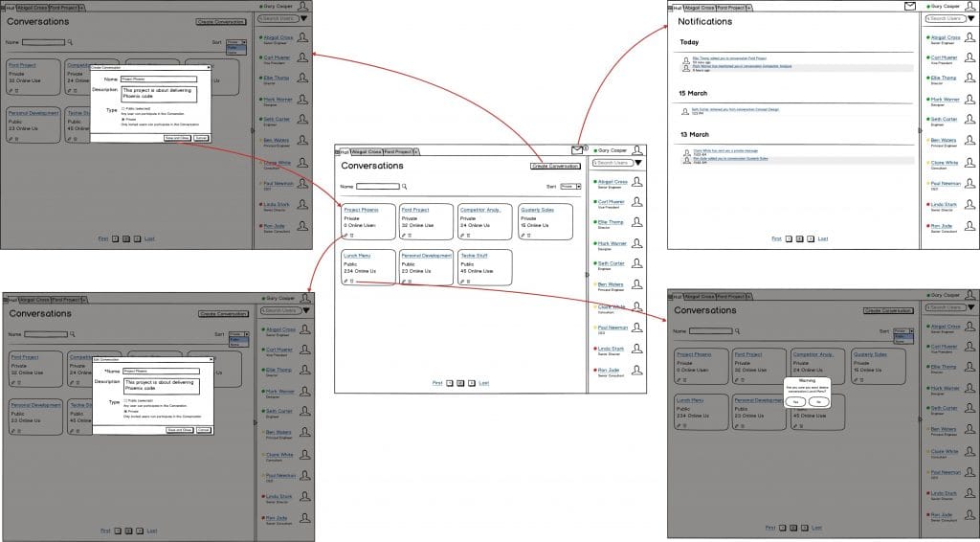Click the mail envelope icon on the Notifications screen
This screenshot has width=980, height=542.
[x=910, y=7]
